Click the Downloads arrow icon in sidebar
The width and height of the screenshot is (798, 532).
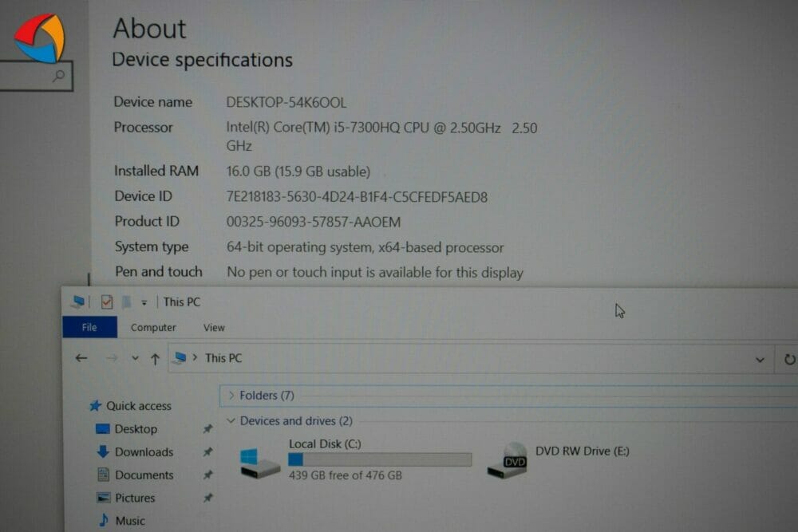pos(103,451)
